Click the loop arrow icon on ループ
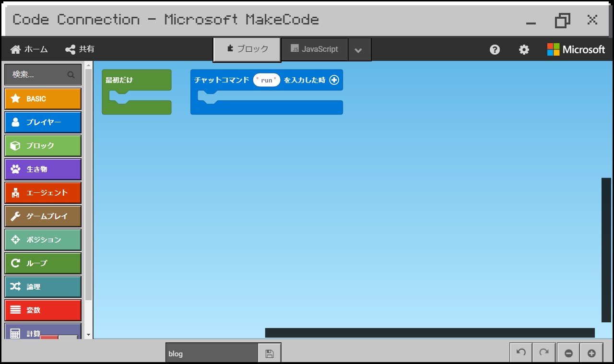The image size is (614, 364). tap(15, 263)
